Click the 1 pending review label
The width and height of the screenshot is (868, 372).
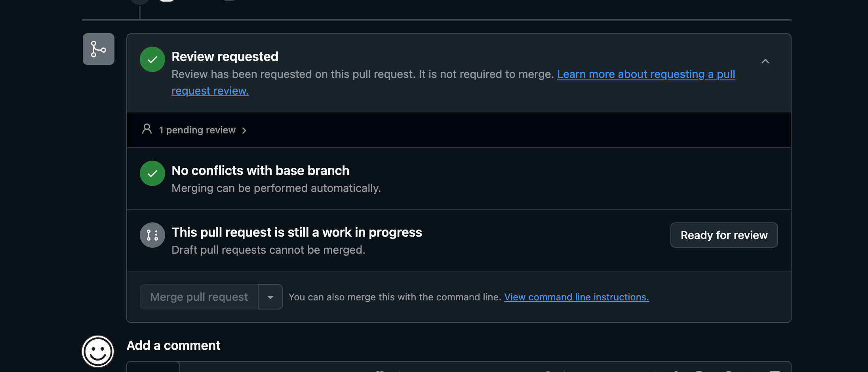click(x=197, y=130)
